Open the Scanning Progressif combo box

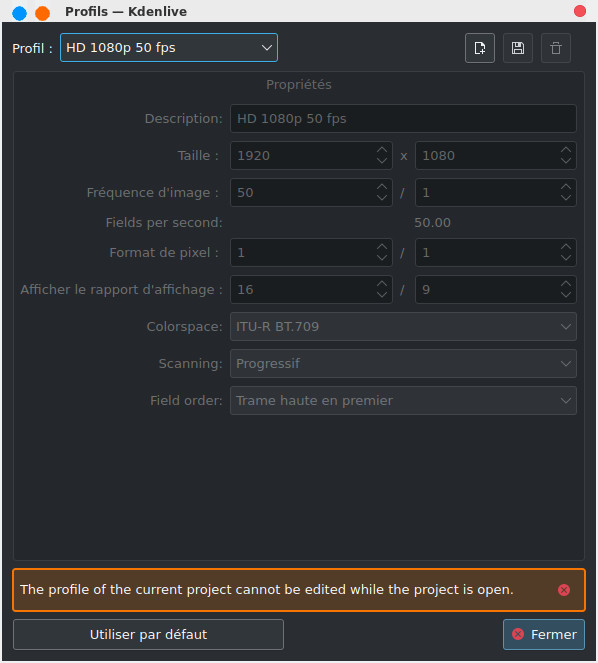(x=403, y=364)
